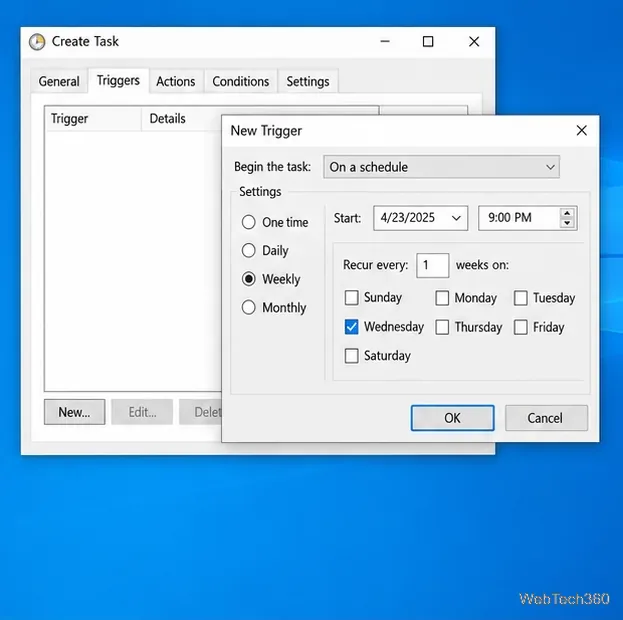
Task: Check the Thursday checkbox
Action: pyautogui.click(x=442, y=327)
